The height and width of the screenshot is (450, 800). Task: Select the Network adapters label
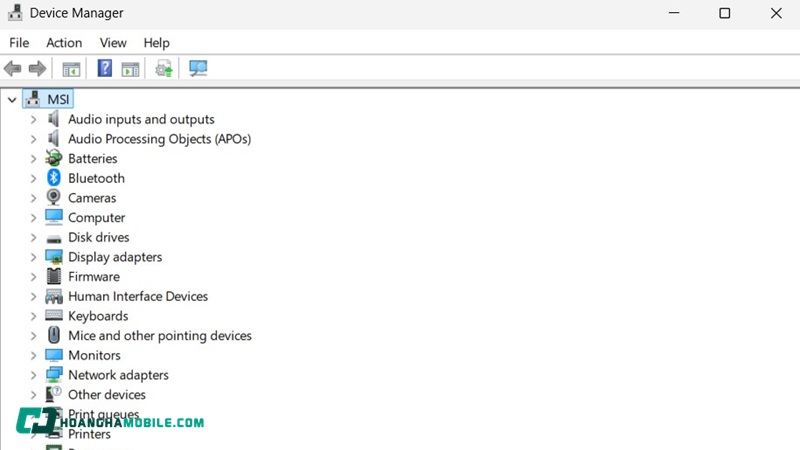[118, 375]
